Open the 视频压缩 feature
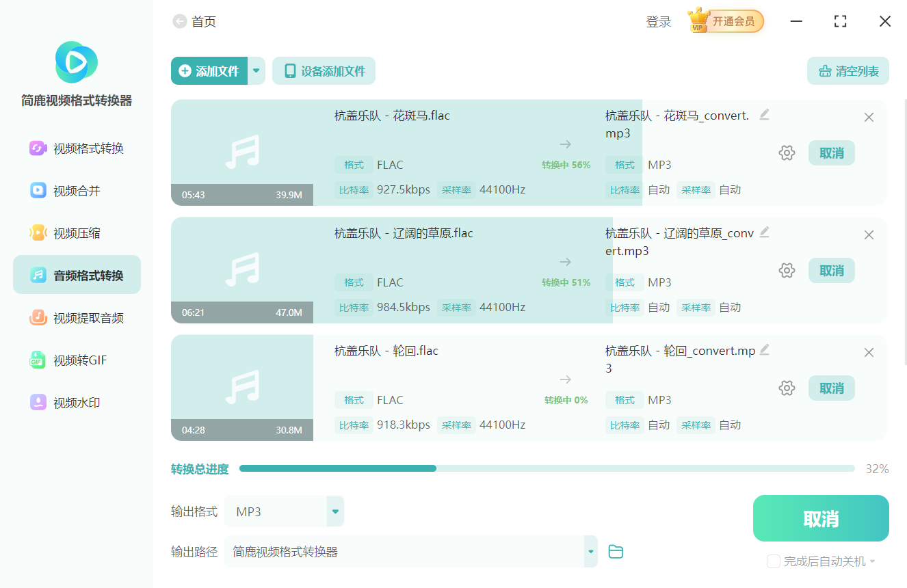 click(x=76, y=232)
